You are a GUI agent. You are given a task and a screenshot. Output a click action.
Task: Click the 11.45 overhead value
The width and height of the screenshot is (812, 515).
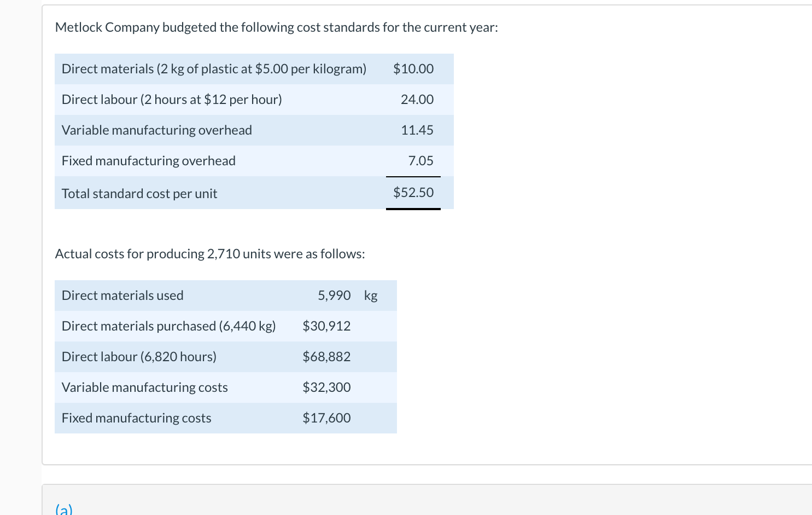(x=417, y=130)
